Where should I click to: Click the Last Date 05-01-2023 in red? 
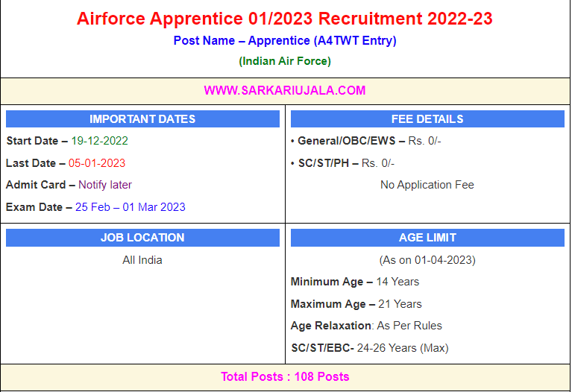pyautogui.click(x=97, y=163)
